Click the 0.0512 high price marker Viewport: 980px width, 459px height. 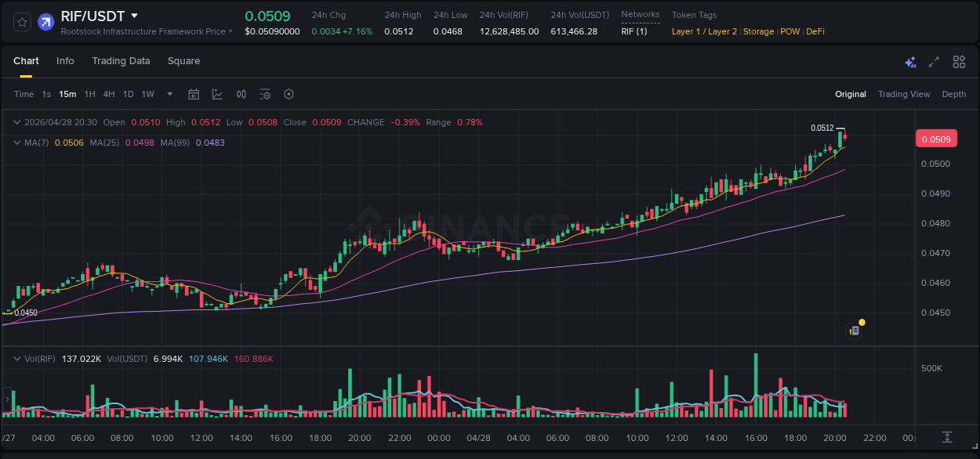point(822,128)
